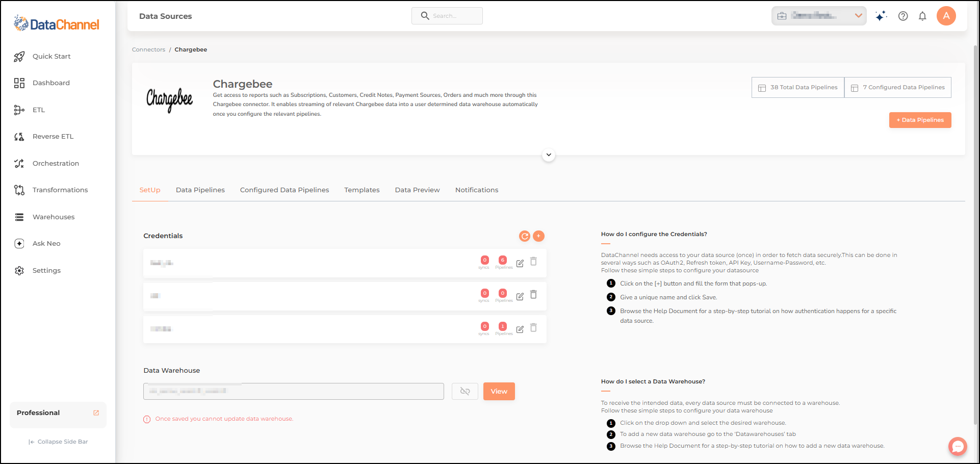Add a new credential with plus icon
The image size is (980, 464).
point(538,236)
